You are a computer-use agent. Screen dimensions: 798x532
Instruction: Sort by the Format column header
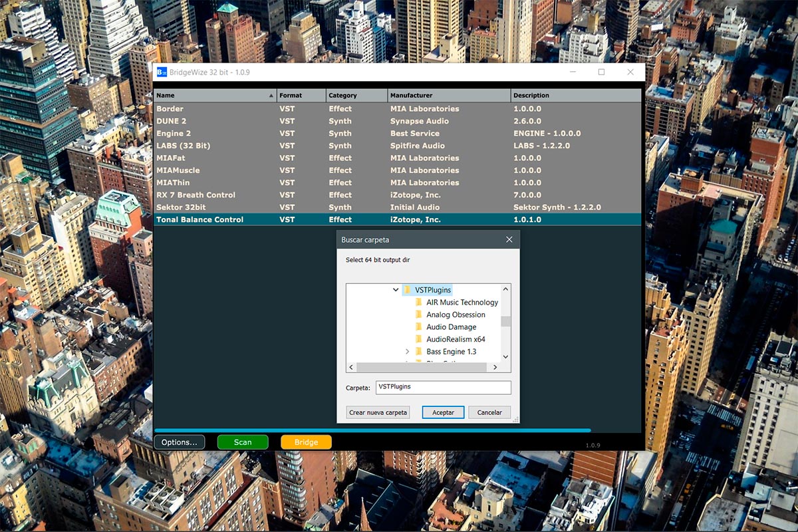point(301,96)
